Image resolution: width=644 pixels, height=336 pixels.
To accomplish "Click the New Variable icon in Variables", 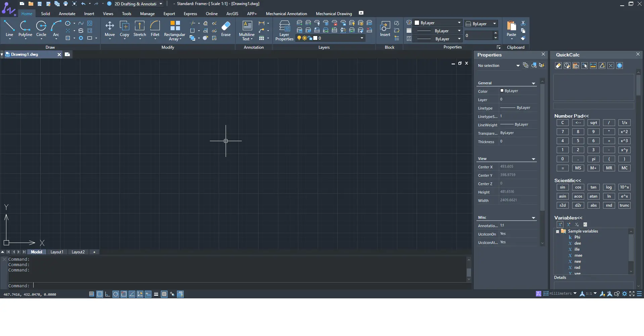I will click(x=560, y=224).
